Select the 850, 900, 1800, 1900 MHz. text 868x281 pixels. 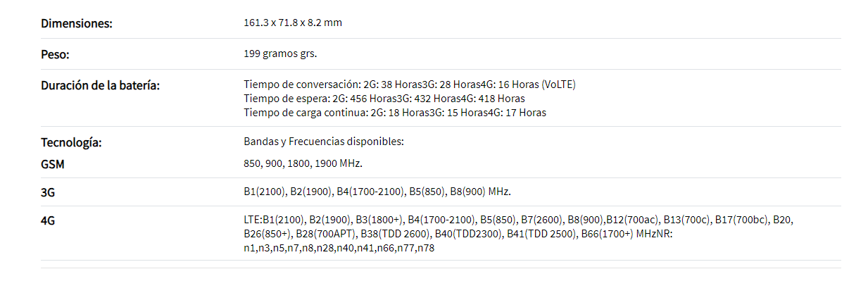click(x=303, y=163)
